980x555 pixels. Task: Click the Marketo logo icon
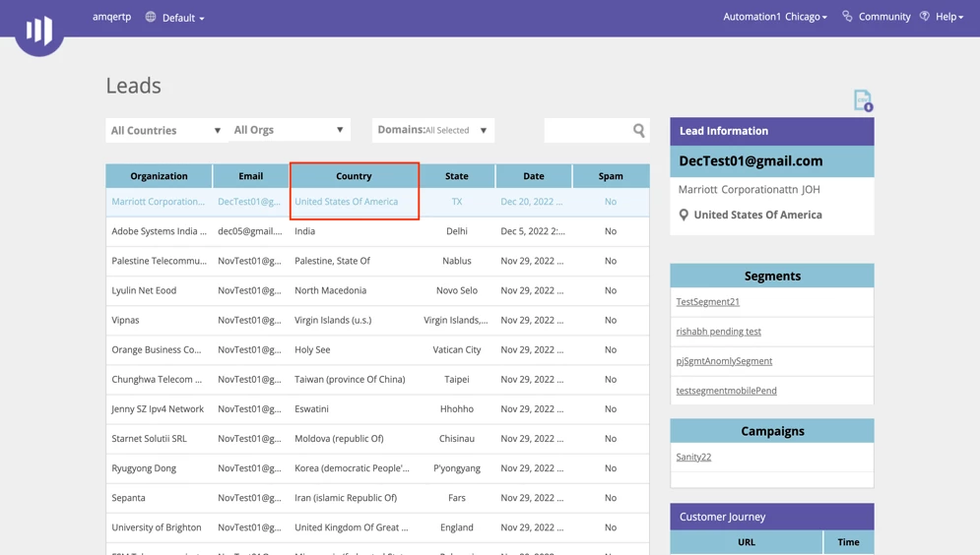[38, 30]
